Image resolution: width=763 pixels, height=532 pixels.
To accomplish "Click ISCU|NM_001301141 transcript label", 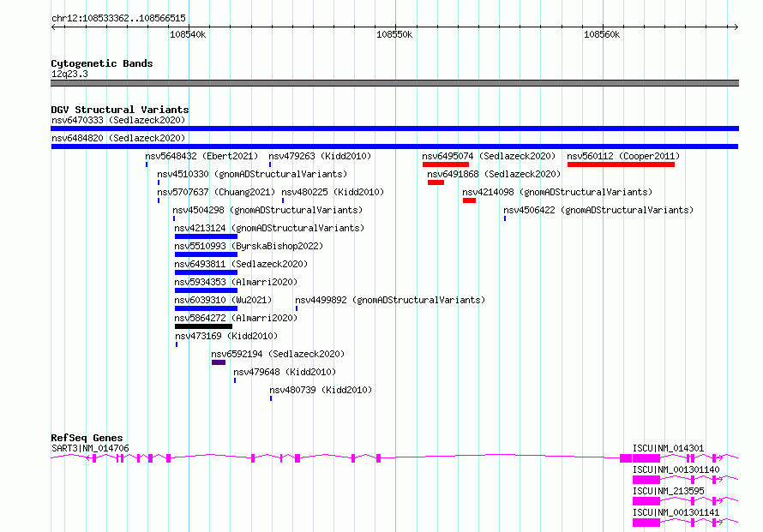I will point(676,512).
